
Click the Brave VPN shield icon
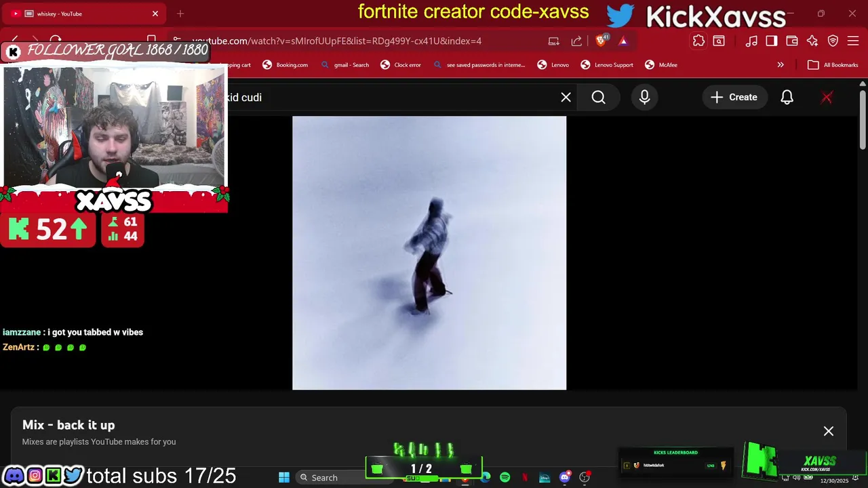point(833,41)
